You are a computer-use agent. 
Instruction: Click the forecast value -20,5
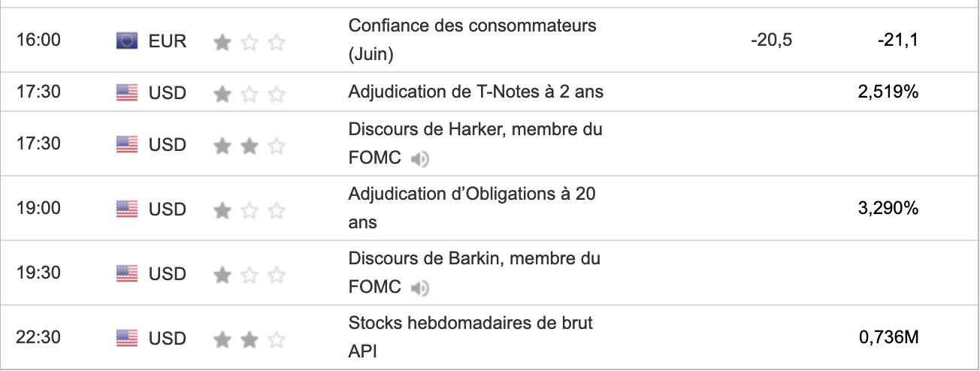tap(771, 41)
